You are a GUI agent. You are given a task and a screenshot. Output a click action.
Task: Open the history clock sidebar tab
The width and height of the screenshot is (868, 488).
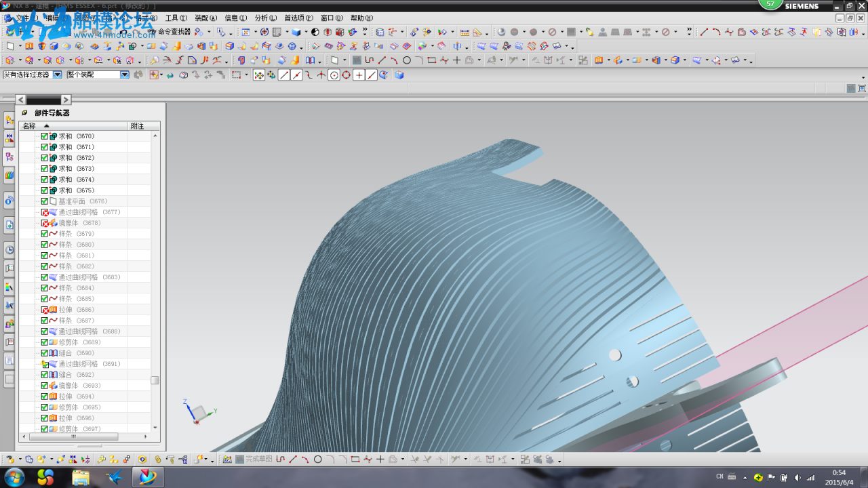point(9,249)
